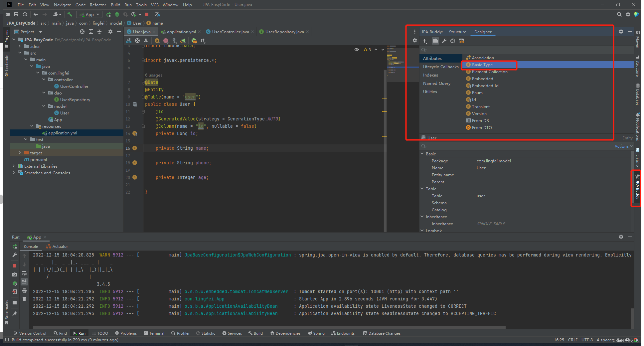
Task: Collapse the Basic properties section
Action: tap(422, 154)
